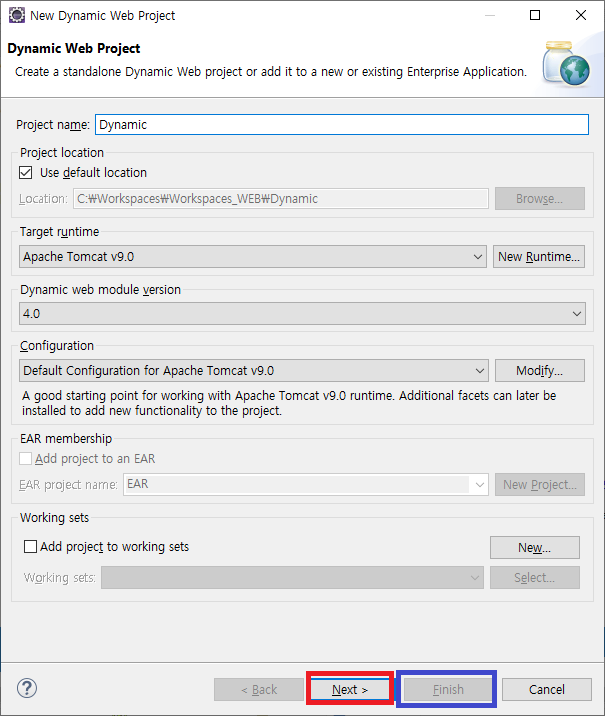Click New... working set button
The image size is (605, 716).
[535, 548]
